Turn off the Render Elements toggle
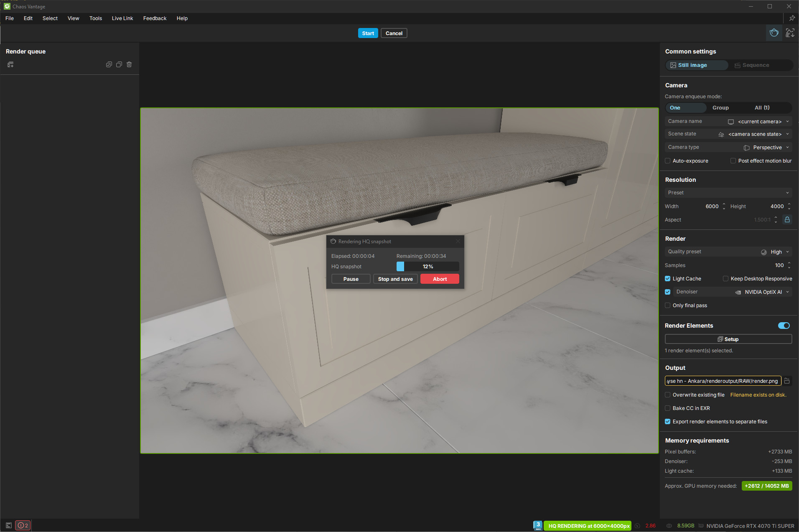 coord(784,326)
